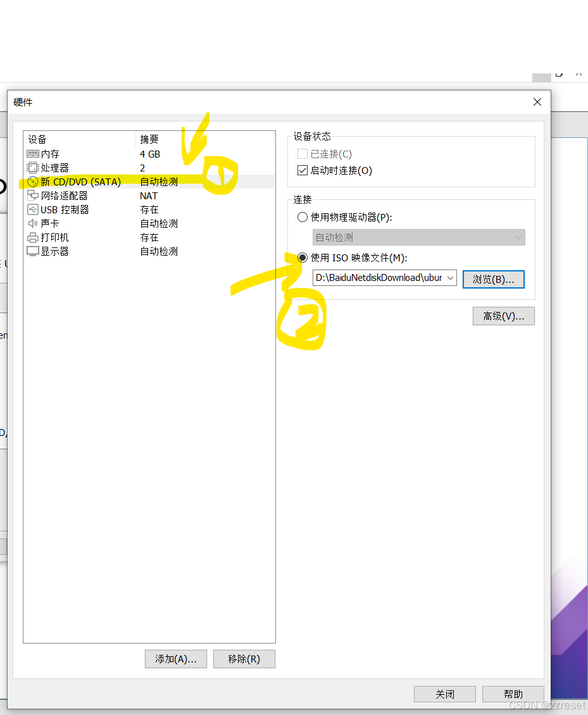
Task: Select the 内存 memory device icon
Action: pos(34,154)
